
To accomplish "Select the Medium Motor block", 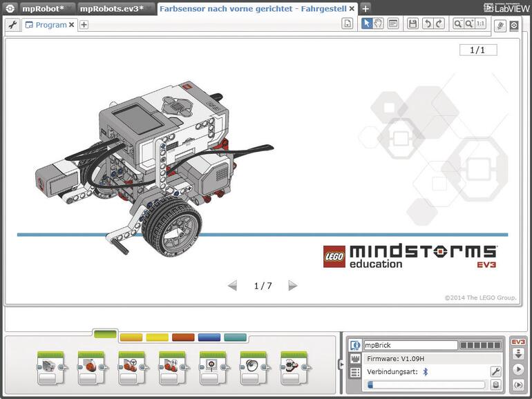I will click(x=50, y=367).
